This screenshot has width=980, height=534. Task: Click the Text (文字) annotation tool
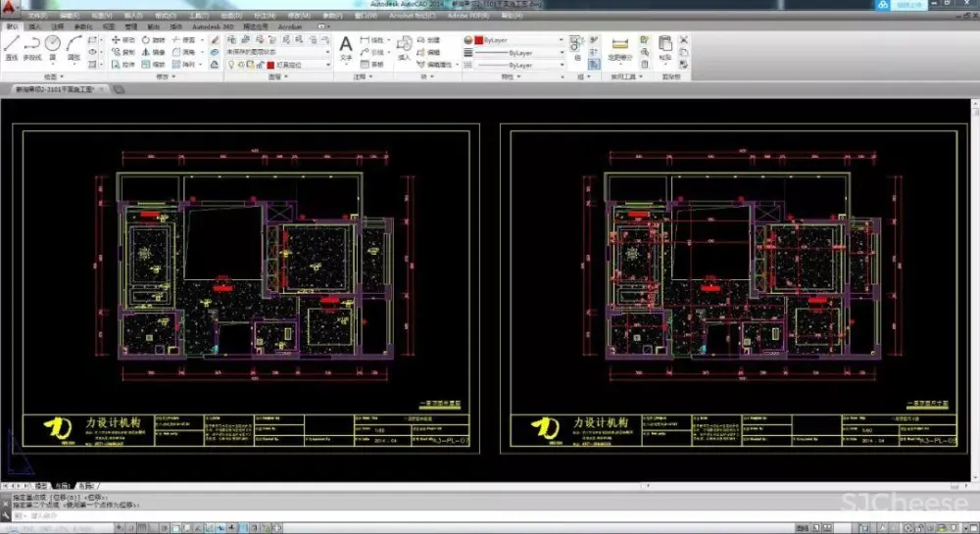346,46
